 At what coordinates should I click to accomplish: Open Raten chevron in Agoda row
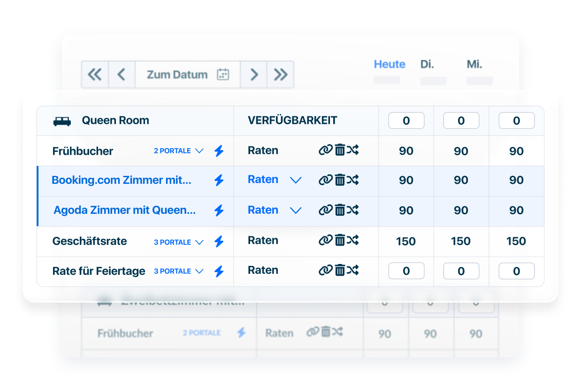coord(295,211)
